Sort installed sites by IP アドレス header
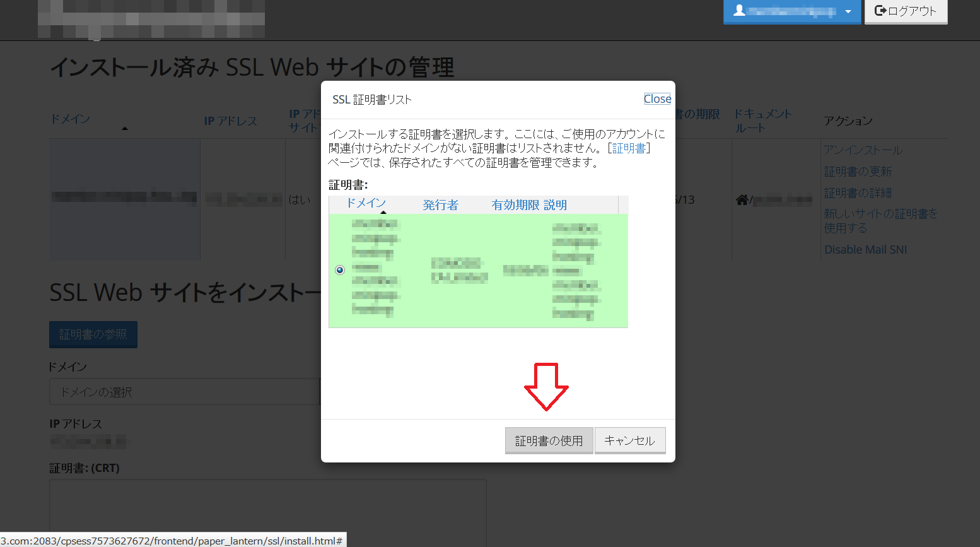The image size is (980, 547). point(230,121)
